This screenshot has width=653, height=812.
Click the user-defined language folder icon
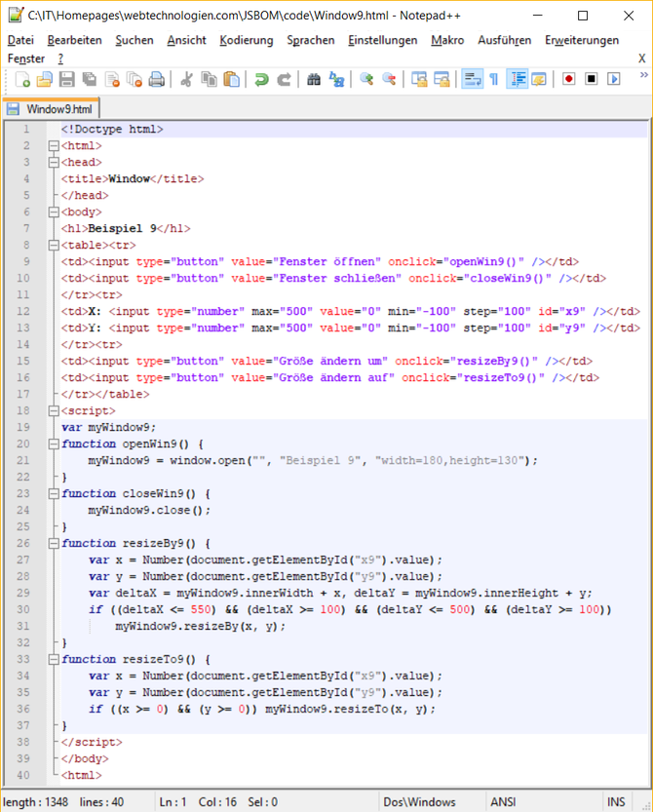click(x=539, y=79)
